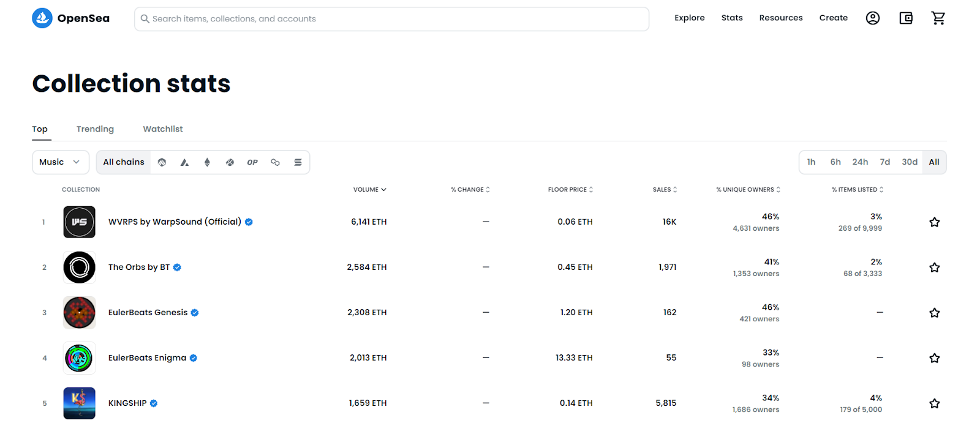Click verified badge next to EulerBeats Enigma
980x426 pixels.
[x=193, y=358]
